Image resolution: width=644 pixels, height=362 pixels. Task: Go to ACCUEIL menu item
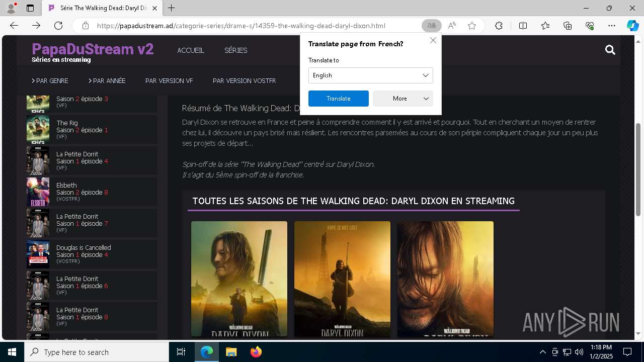point(191,50)
